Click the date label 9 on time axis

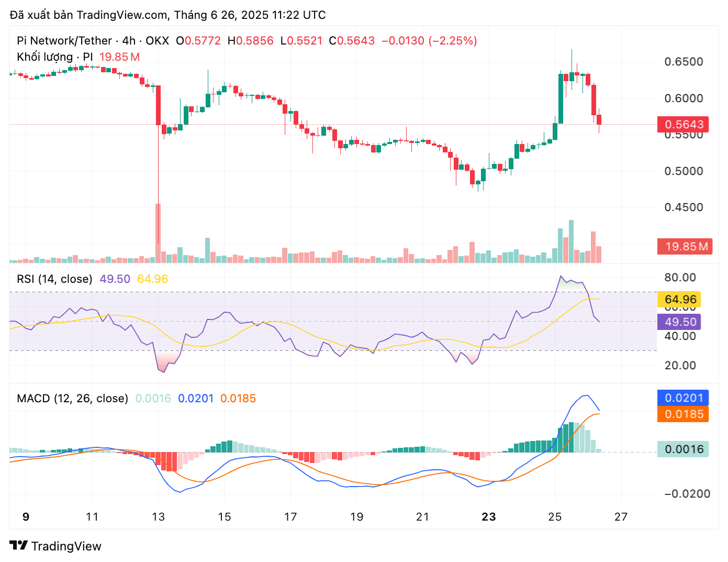tap(26, 517)
